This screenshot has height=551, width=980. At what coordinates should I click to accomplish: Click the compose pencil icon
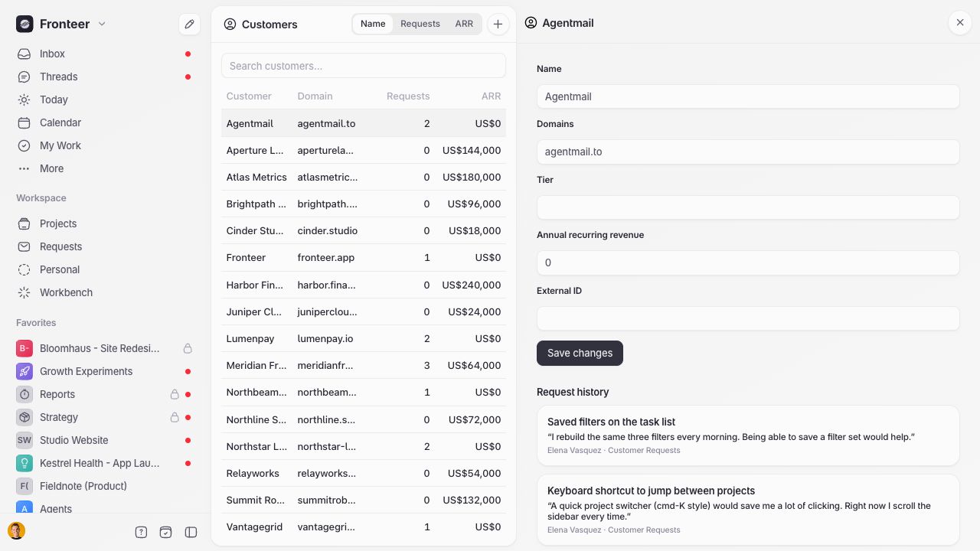pos(189,24)
